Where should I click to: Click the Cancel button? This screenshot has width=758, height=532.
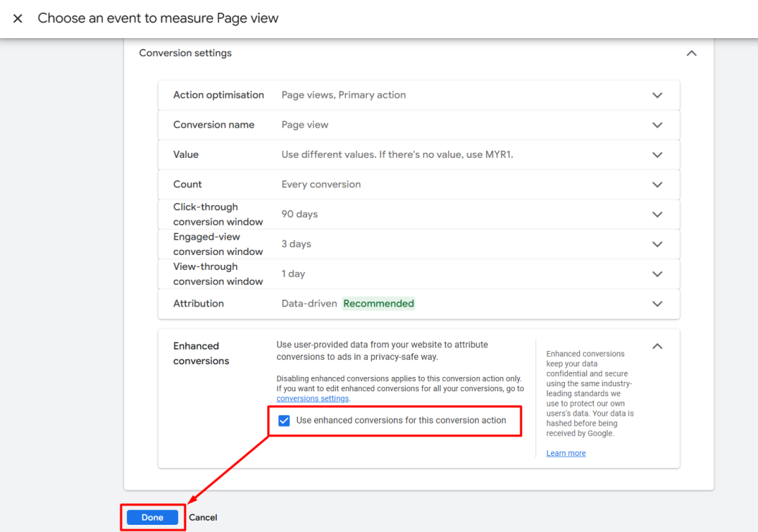(x=203, y=518)
